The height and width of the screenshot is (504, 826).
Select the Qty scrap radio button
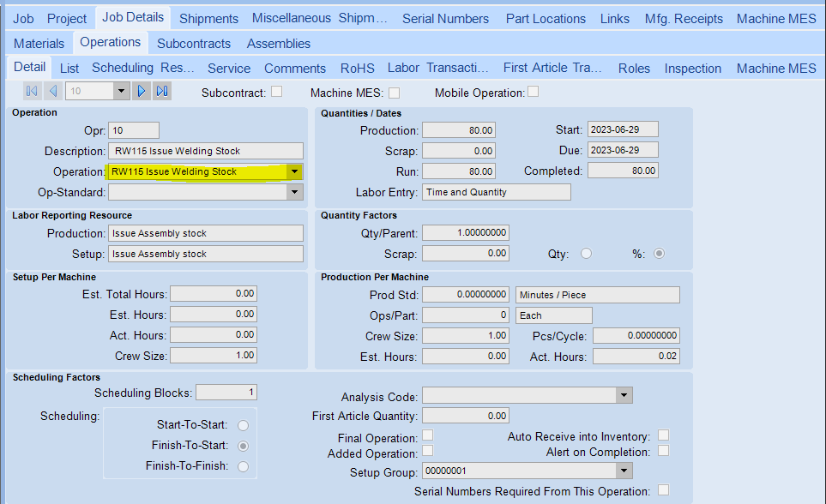[x=587, y=254]
